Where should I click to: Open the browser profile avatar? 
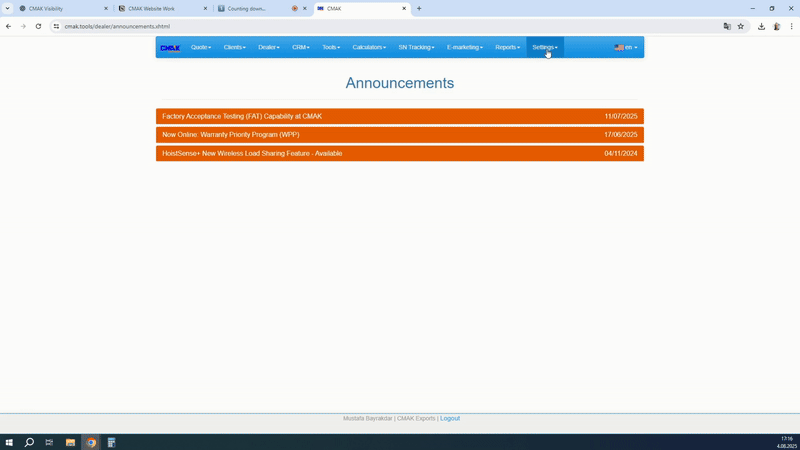777,27
